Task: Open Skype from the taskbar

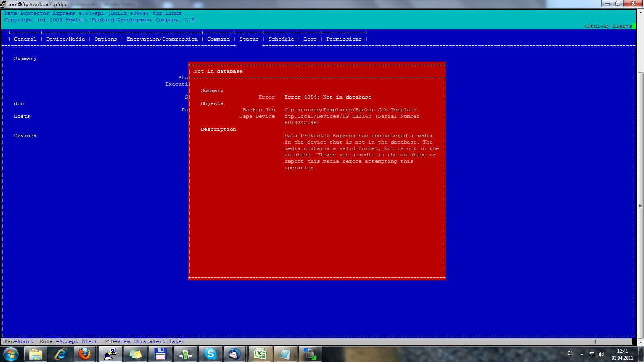Action: pyautogui.click(x=210, y=354)
